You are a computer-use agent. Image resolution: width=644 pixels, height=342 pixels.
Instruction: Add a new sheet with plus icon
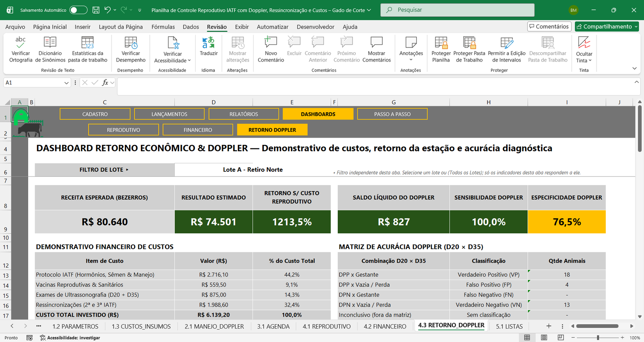[549, 326]
